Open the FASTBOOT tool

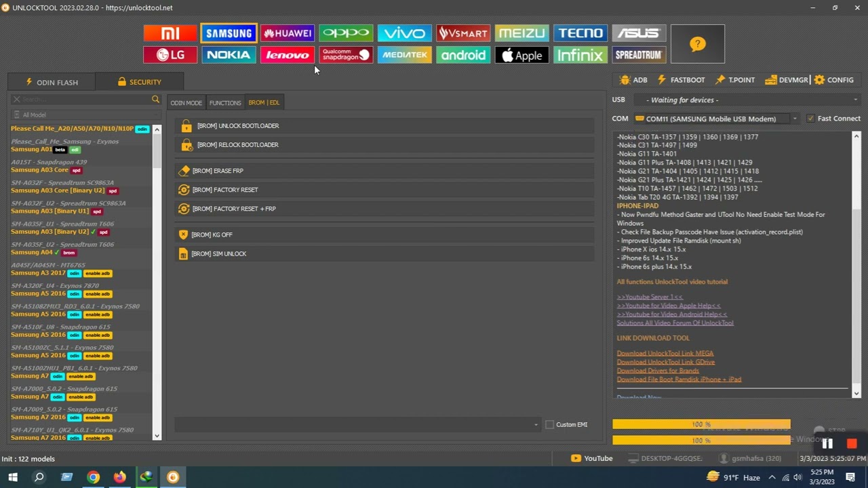[x=681, y=80]
